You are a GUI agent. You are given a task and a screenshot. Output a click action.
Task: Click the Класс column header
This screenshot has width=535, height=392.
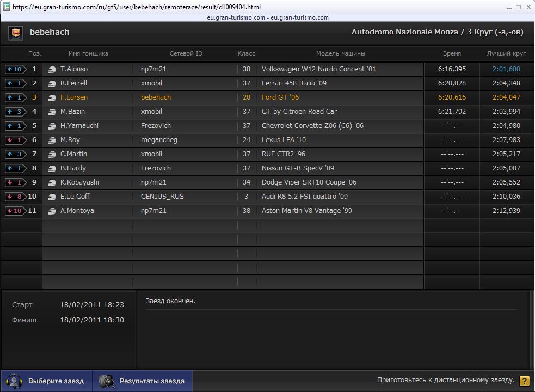[247, 53]
